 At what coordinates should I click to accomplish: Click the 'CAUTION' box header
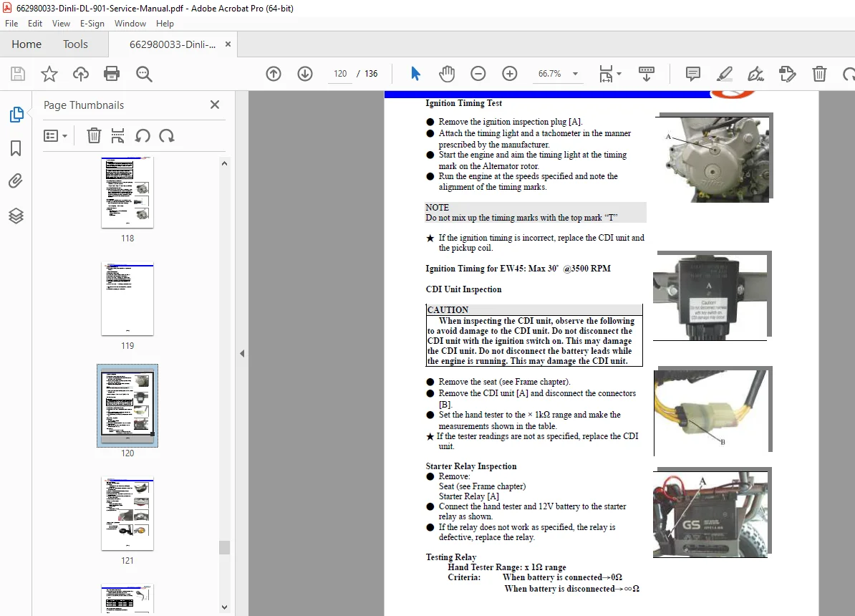click(x=534, y=309)
